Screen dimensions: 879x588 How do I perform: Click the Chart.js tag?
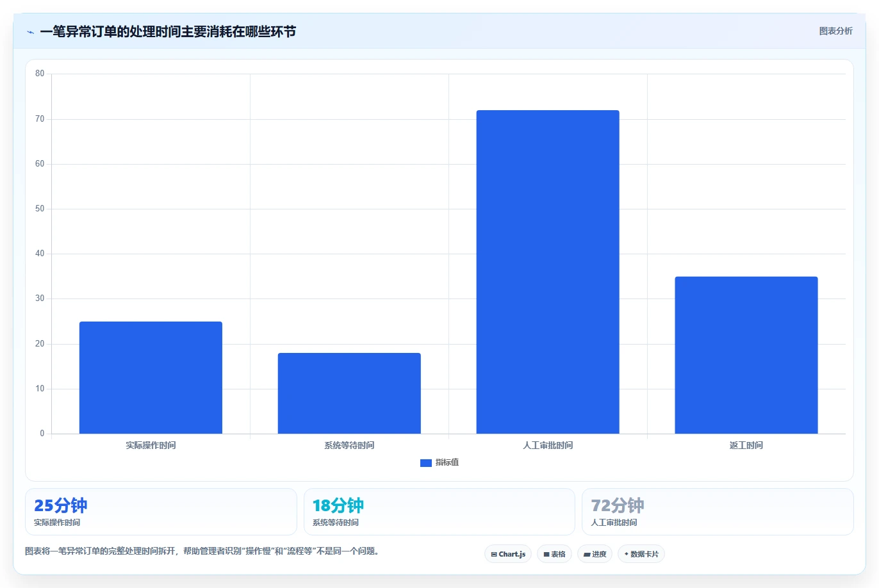[508, 554]
